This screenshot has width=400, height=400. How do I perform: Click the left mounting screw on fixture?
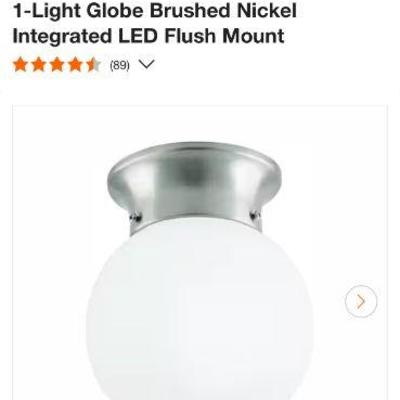(x=136, y=218)
